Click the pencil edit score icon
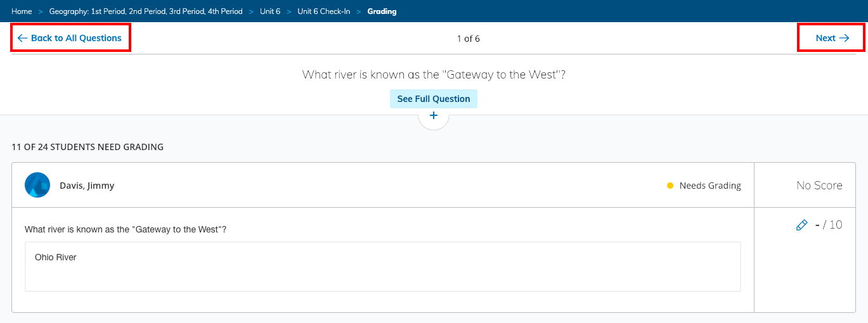Viewport: 868px width, 323px height. 801,225
